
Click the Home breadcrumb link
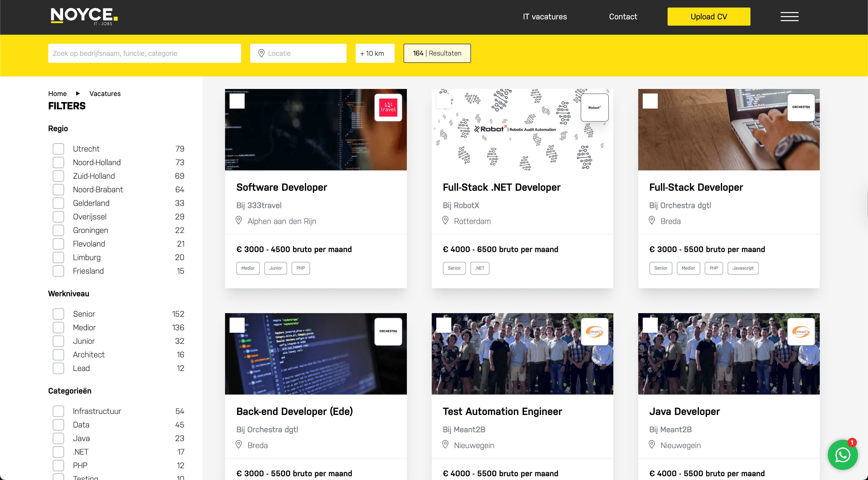coord(57,94)
